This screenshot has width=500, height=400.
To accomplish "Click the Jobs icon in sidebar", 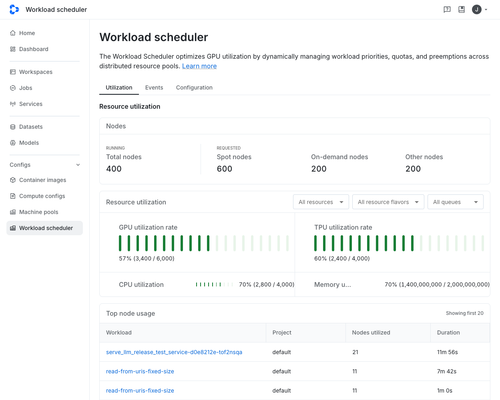I will [x=13, y=88].
